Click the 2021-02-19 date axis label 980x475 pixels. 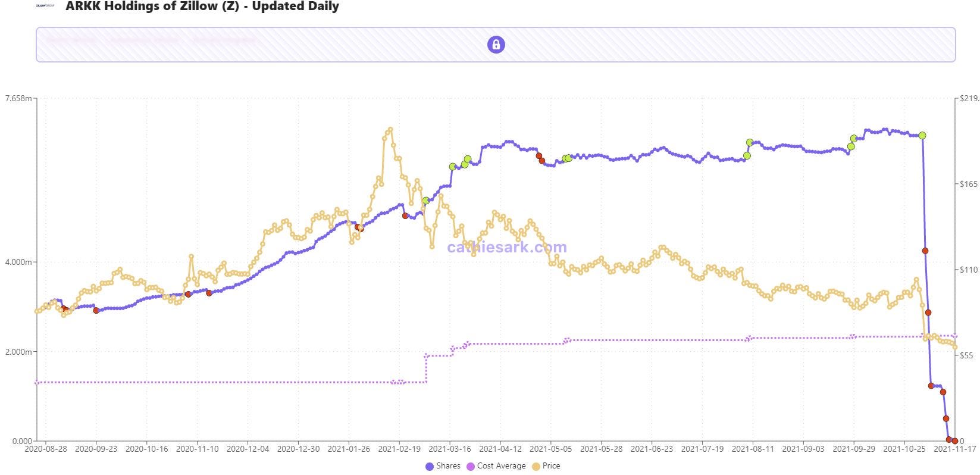click(399, 449)
